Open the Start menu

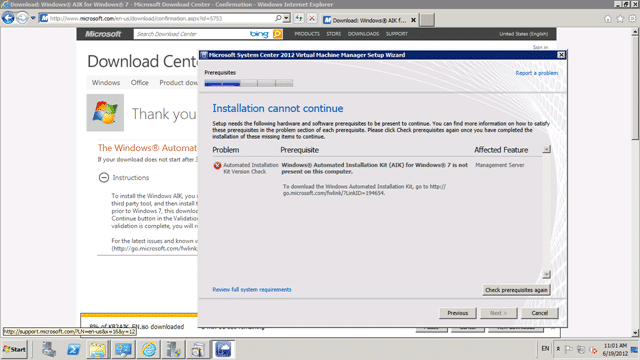(x=14, y=349)
